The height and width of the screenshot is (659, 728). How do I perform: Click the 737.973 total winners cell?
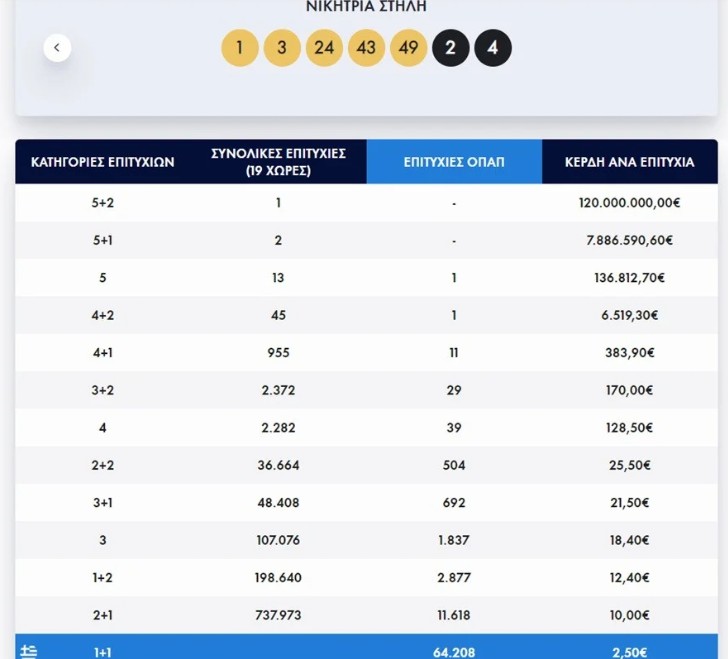278,615
